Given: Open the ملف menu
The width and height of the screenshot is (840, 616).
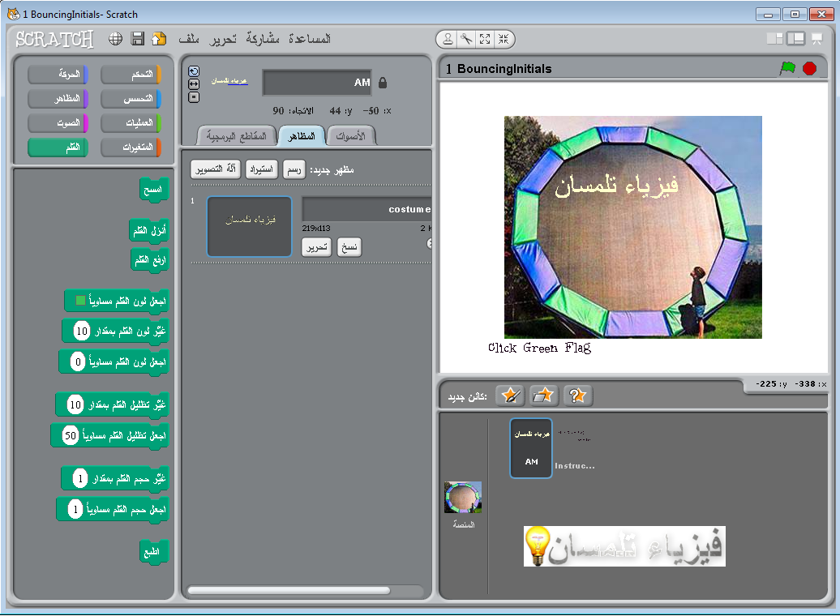Looking at the screenshot, I should 191,38.
